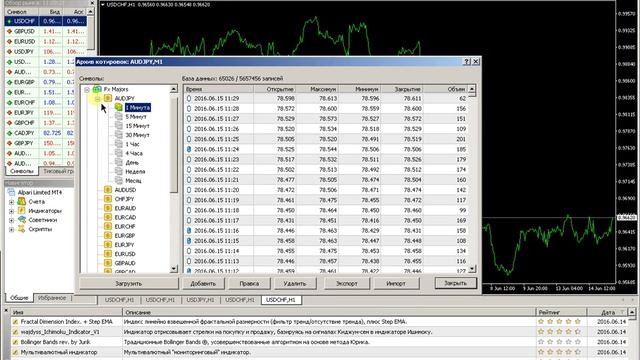
Task: Sort records by Время column header
Action: pos(219,89)
